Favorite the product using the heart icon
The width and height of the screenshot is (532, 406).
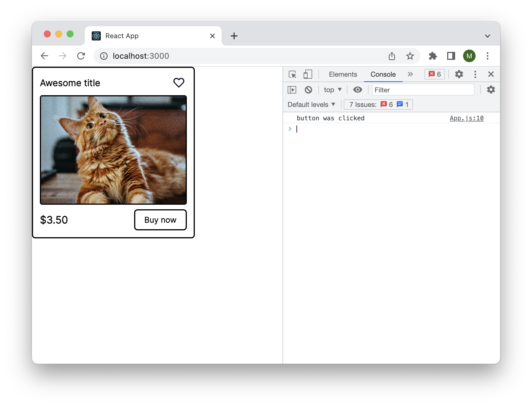point(179,83)
